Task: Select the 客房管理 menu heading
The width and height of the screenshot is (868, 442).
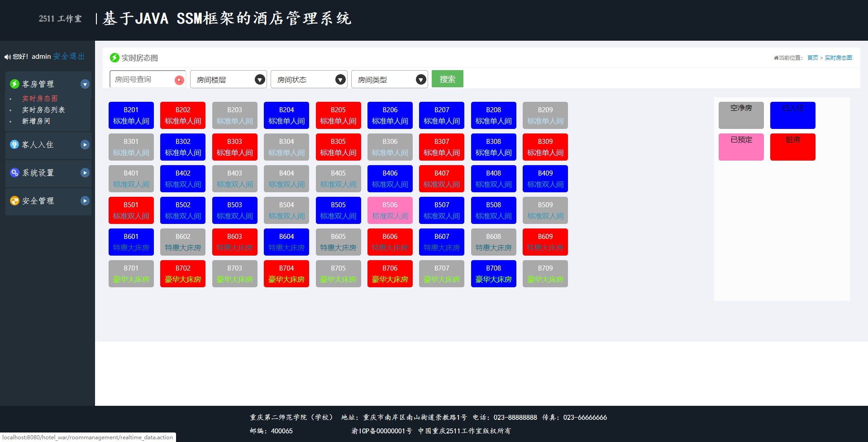Action: point(38,84)
